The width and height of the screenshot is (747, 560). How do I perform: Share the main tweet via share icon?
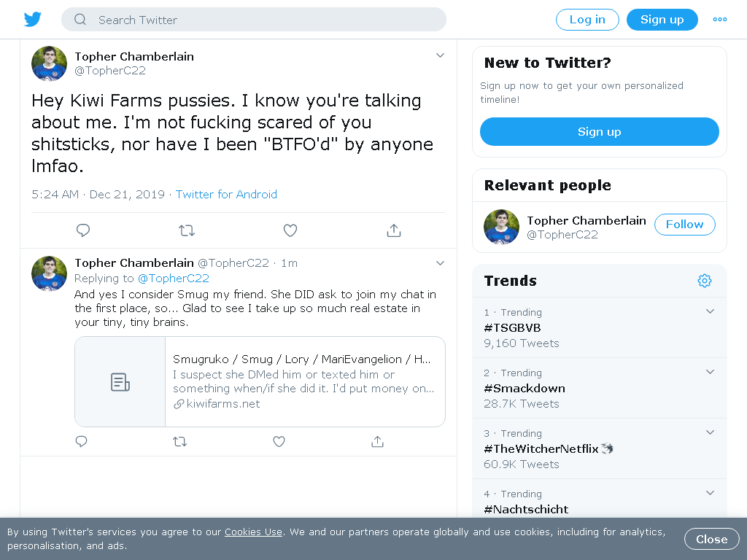click(x=393, y=230)
